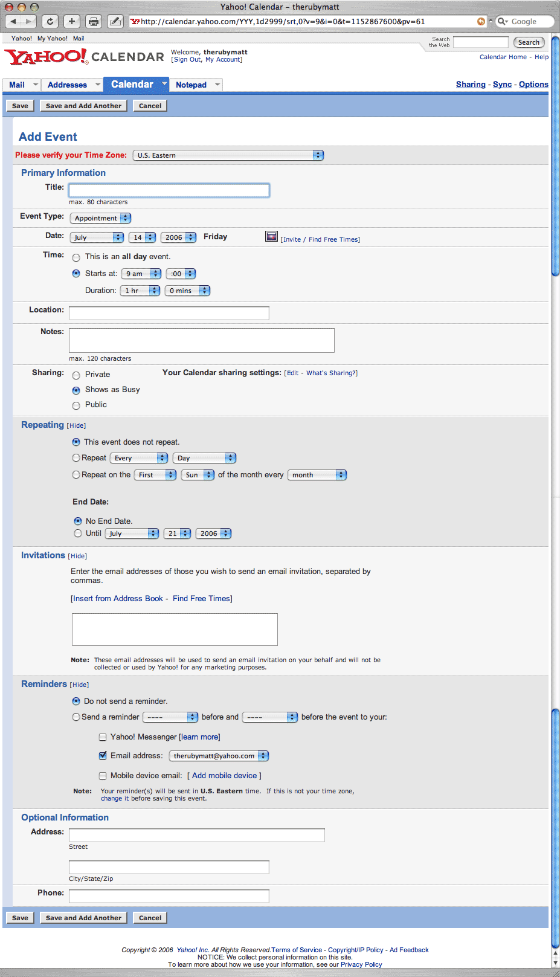Click the invitation email addresses box
The image size is (560, 977).
(175, 630)
